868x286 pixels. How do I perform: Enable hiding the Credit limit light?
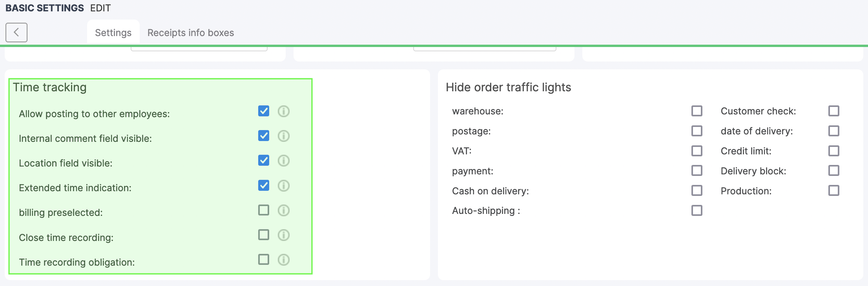coord(833,151)
